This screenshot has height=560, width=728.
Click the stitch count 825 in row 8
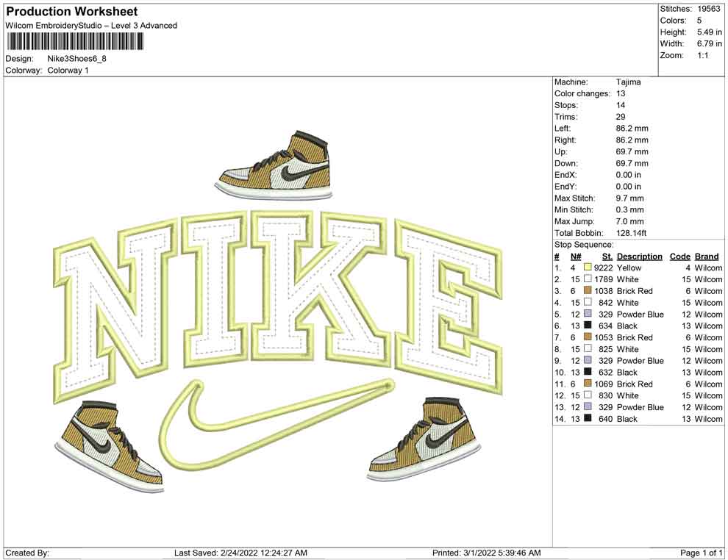605,349
